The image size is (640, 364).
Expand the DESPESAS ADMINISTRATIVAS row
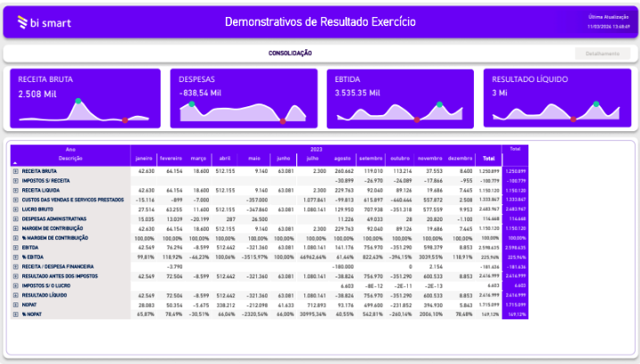click(15, 218)
